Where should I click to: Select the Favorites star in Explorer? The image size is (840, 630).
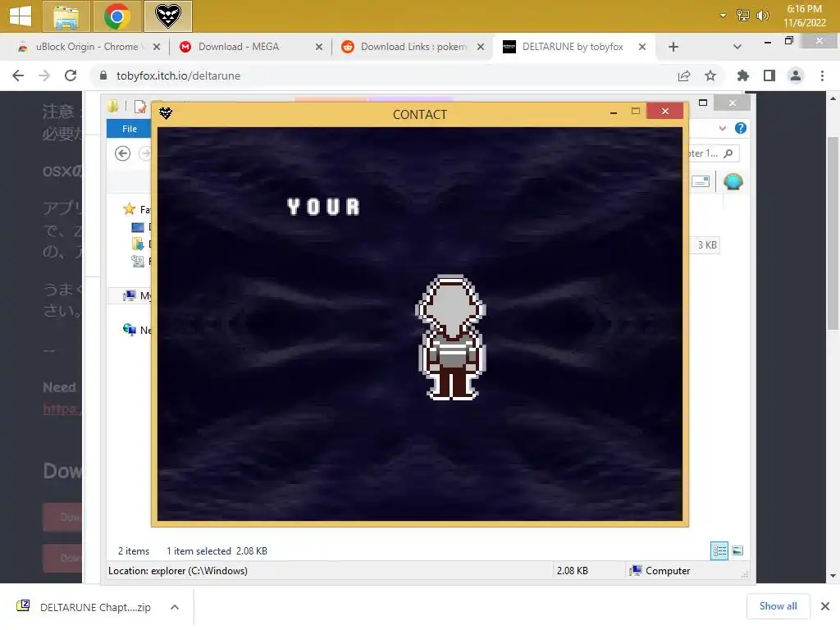click(x=129, y=209)
